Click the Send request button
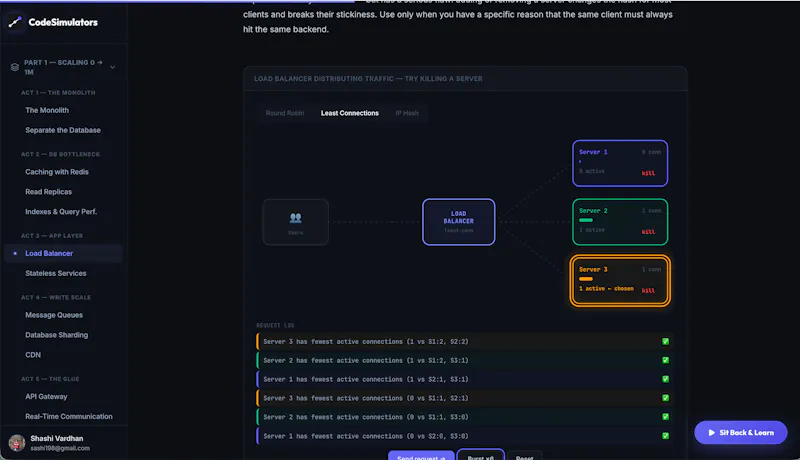Image resolution: width=800 pixels, height=460 pixels. tap(421, 456)
